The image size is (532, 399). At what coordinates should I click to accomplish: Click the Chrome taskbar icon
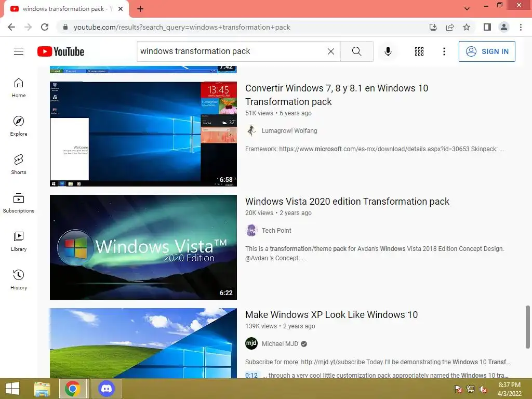[73, 389]
